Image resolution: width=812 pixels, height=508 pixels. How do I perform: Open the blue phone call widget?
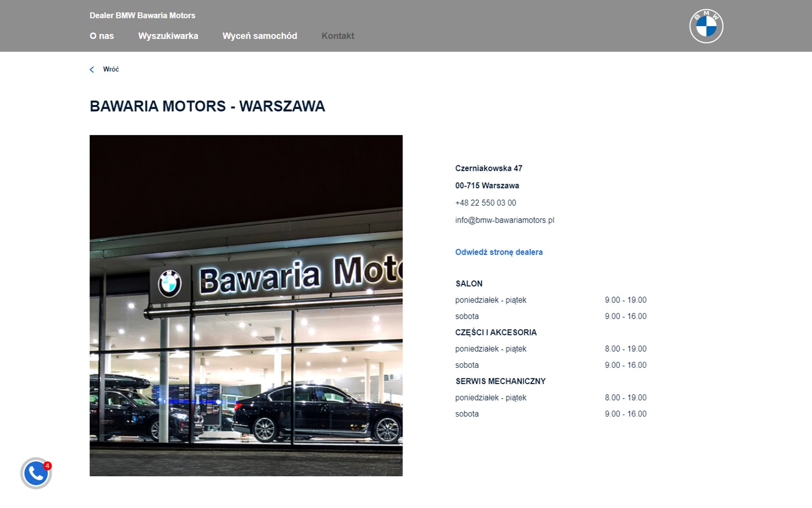pyautogui.click(x=35, y=474)
